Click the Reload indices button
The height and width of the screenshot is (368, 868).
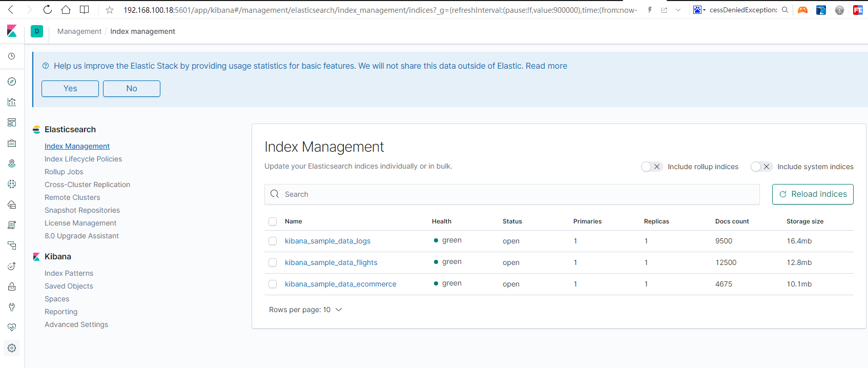click(813, 194)
